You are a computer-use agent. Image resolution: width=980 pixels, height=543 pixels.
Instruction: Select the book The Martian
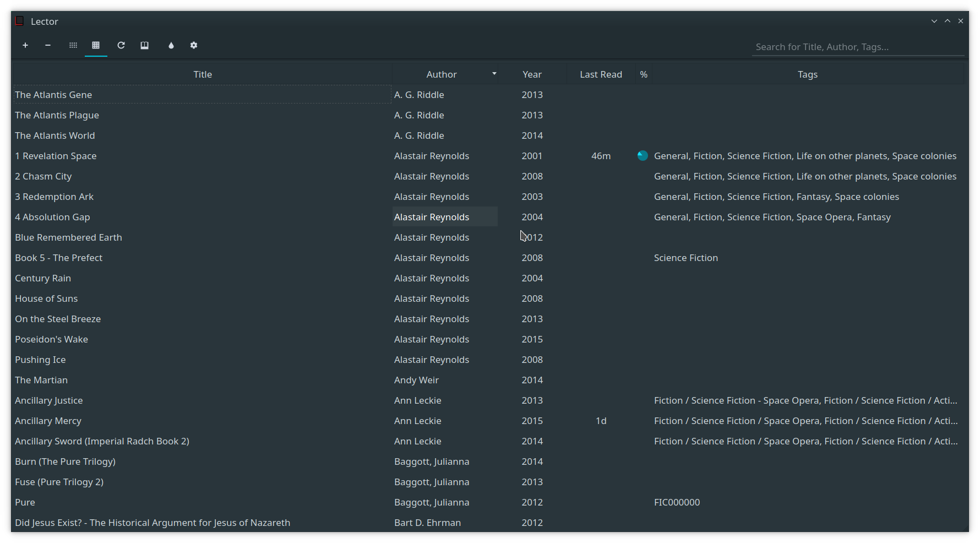coord(41,380)
